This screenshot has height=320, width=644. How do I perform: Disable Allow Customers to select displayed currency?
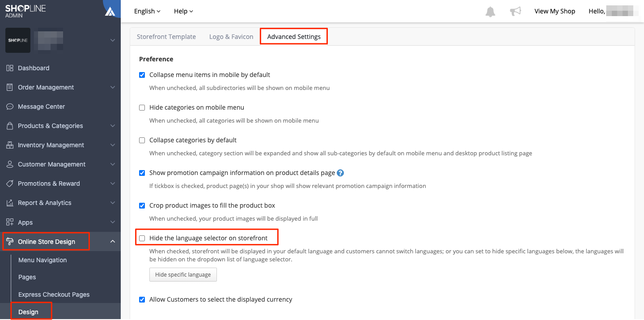point(142,299)
